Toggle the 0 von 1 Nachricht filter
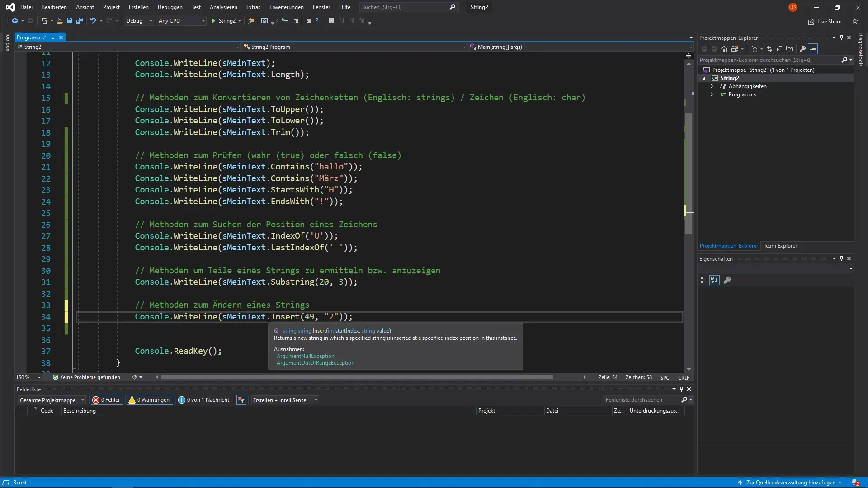Viewport: 868px width, 488px height. pos(204,400)
